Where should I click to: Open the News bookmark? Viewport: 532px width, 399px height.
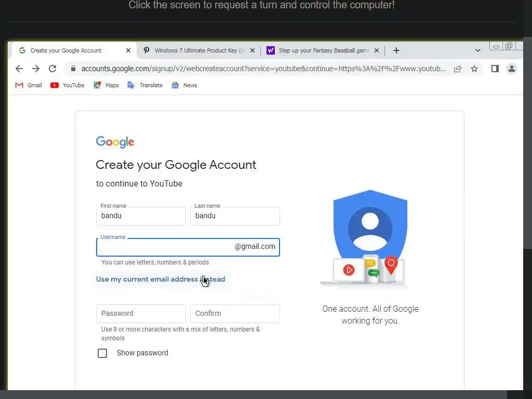(x=184, y=85)
